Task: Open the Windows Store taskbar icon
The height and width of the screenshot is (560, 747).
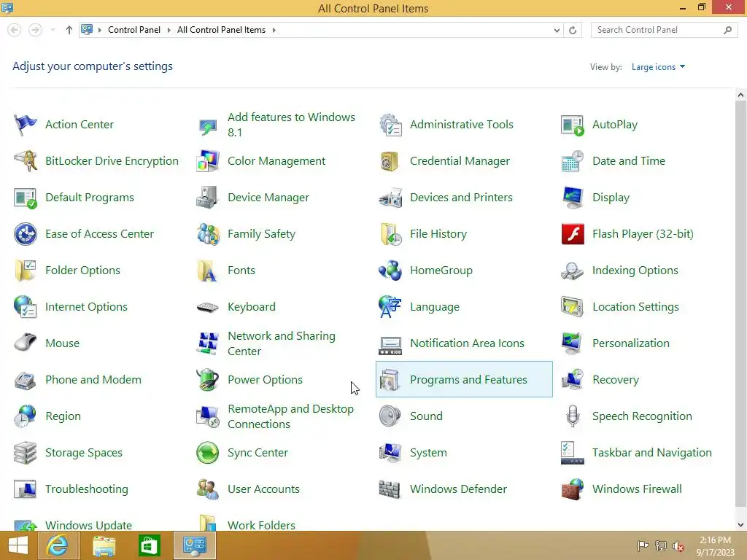Action: pyautogui.click(x=149, y=545)
